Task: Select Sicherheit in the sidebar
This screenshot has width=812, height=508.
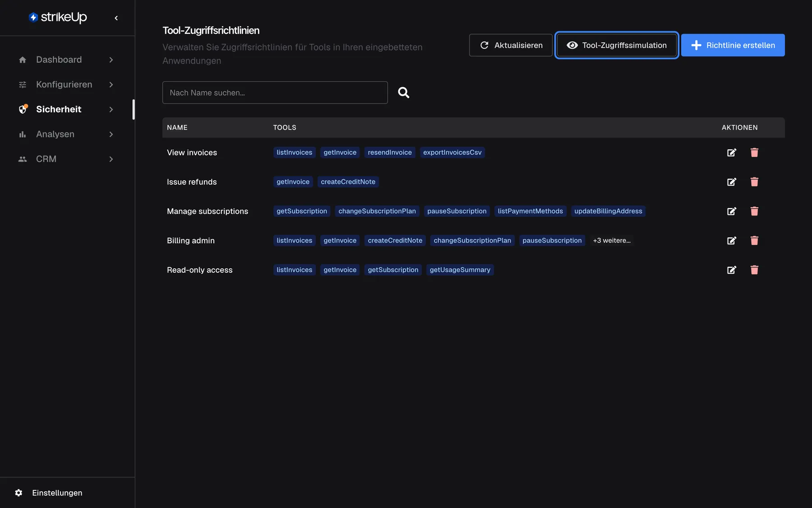Action: click(59, 109)
